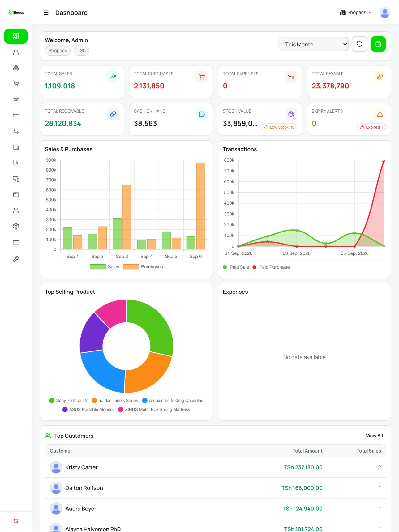
Task: Click the TSh currency chip
Action: 81,51
